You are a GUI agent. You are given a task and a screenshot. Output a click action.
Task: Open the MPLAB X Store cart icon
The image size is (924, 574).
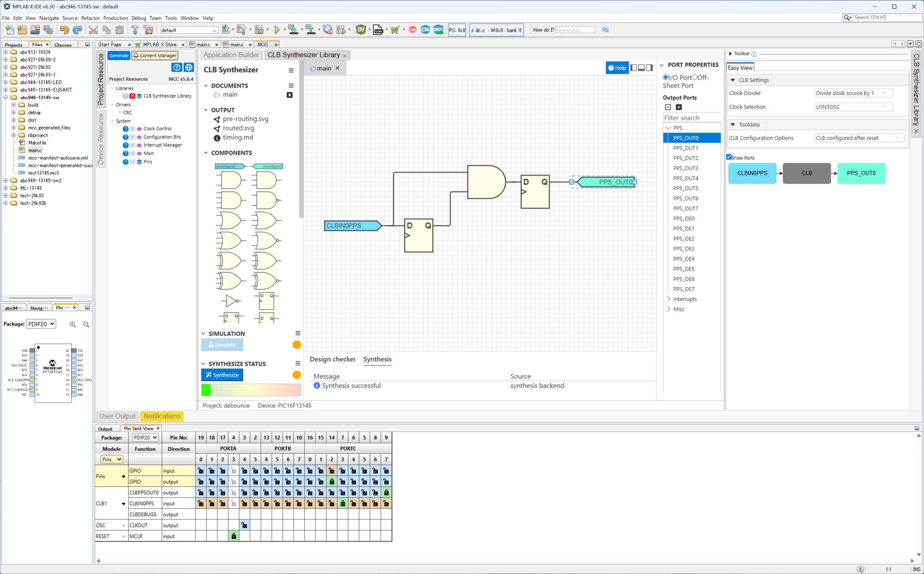pyautogui.click(x=395, y=30)
